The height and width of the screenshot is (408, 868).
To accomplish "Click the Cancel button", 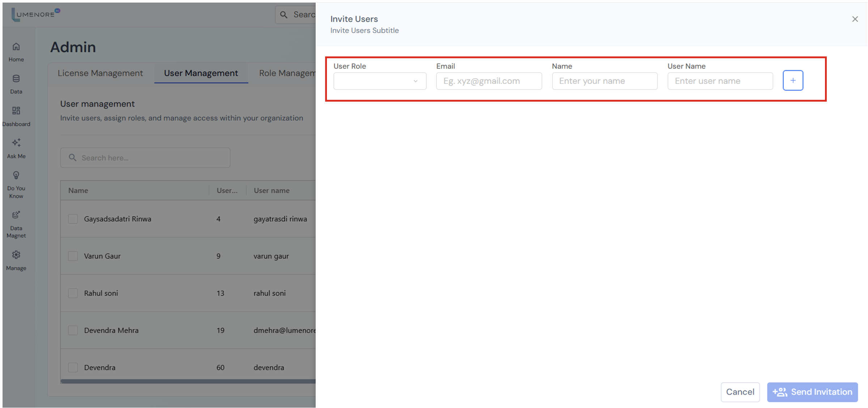I will pyautogui.click(x=740, y=392).
